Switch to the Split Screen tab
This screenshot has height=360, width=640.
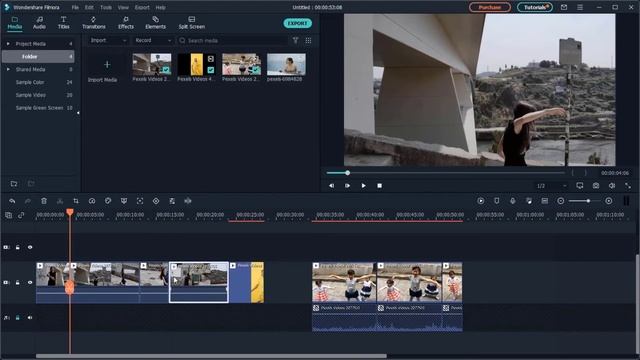pos(191,23)
